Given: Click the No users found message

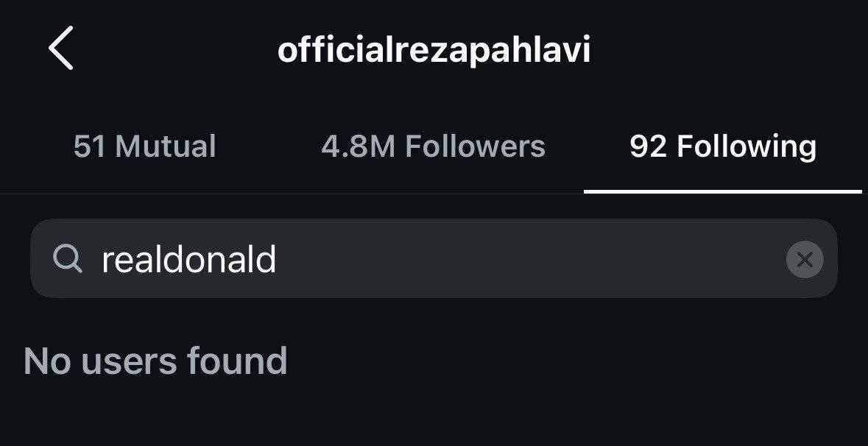Looking at the screenshot, I should (x=155, y=361).
